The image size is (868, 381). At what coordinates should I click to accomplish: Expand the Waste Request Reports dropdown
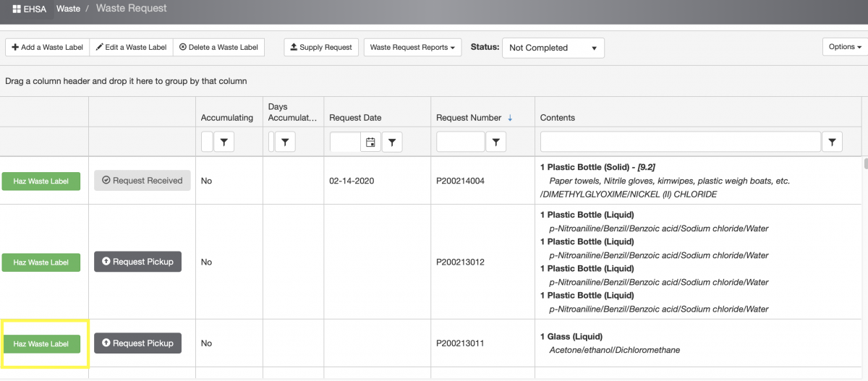coord(412,48)
